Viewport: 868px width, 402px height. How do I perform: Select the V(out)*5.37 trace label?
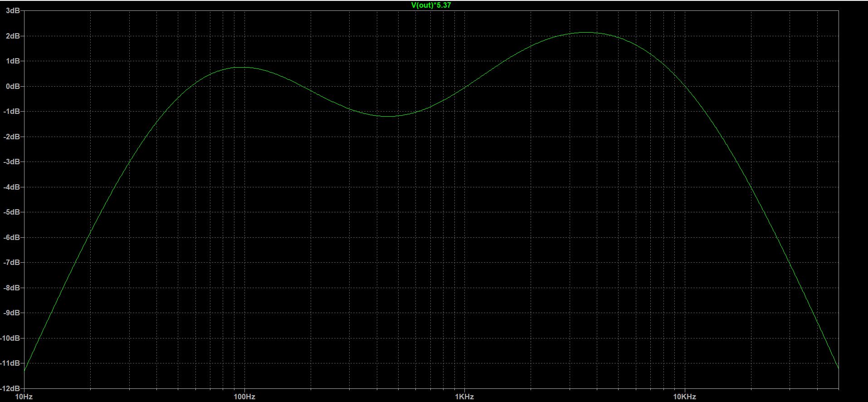431,5
